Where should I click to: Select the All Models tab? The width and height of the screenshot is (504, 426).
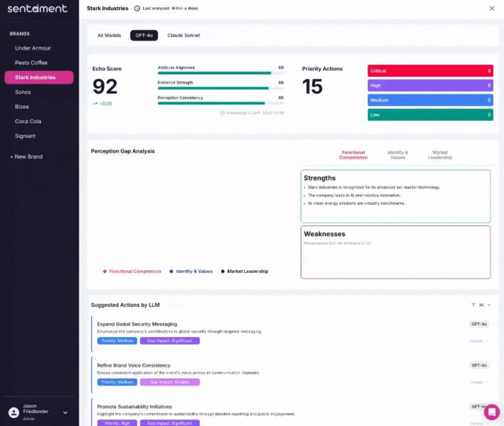click(x=109, y=35)
